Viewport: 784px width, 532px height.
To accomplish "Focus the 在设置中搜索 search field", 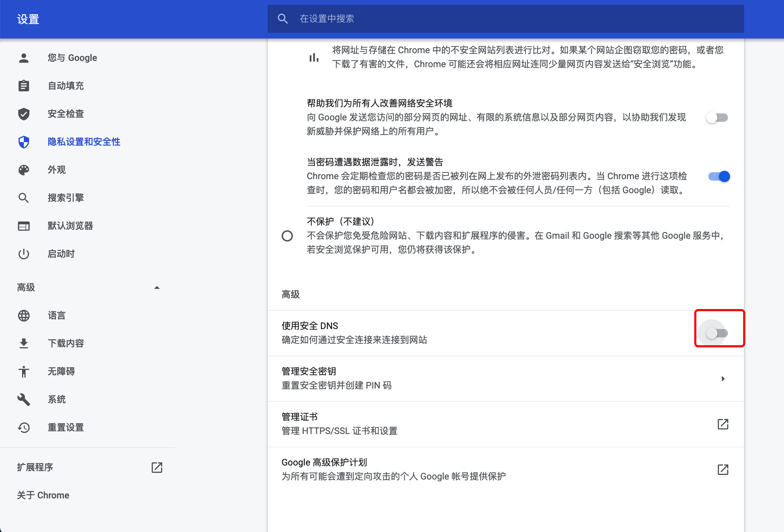I will click(x=506, y=19).
